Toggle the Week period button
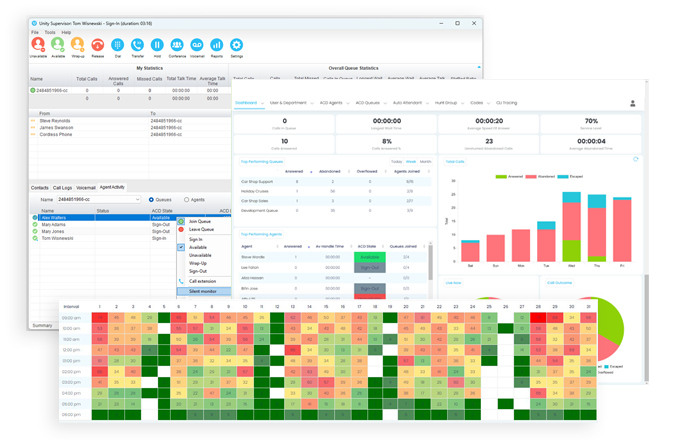The image size is (685, 440). pos(411,162)
